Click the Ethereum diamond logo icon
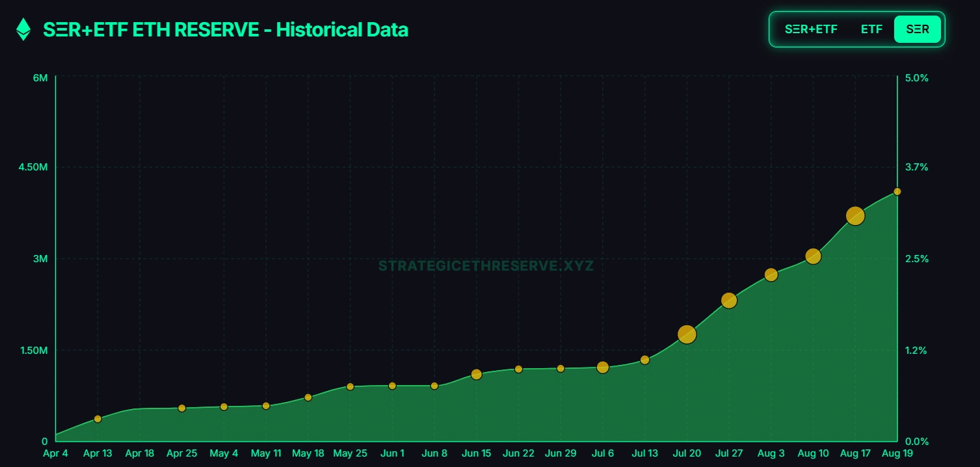 pos(23,29)
